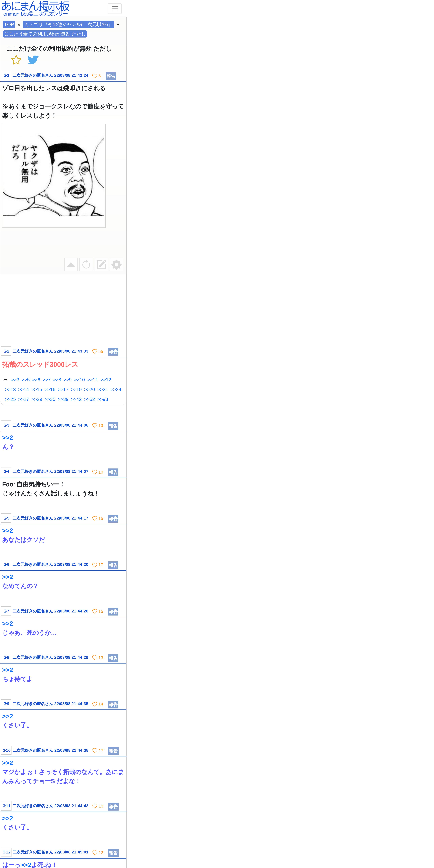The image size is (434, 868).
Task: Click the >>10 post number anchor
Action: point(6,750)
